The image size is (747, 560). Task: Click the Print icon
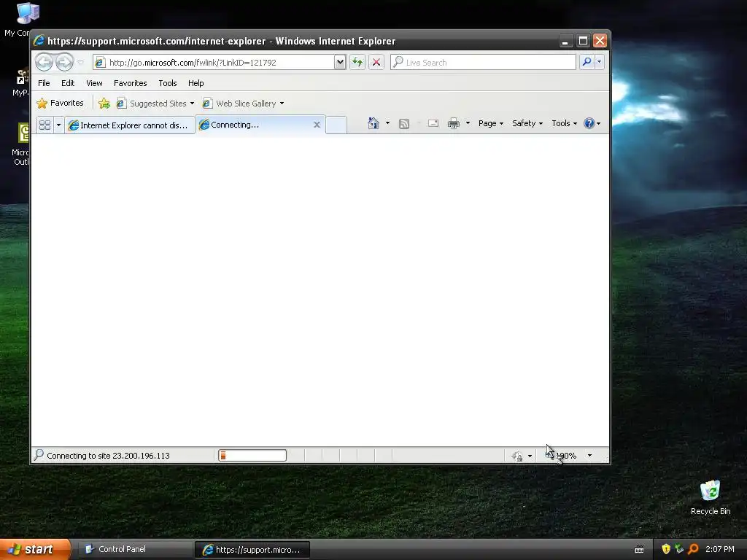[x=454, y=124]
